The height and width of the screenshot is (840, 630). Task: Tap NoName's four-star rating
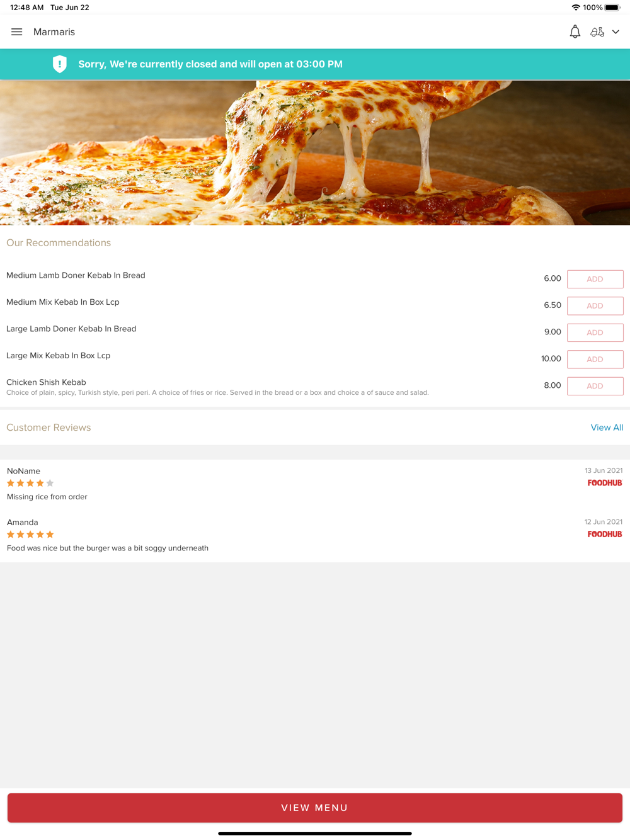pos(30,483)
